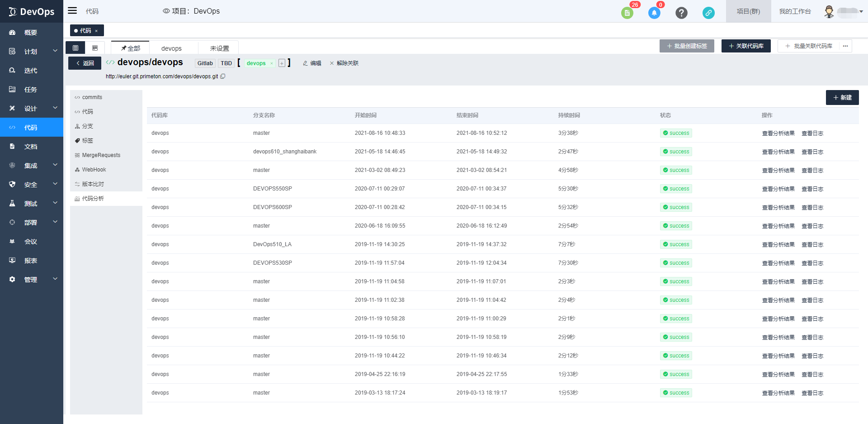Click the 关联代码库 button

click(x=746, y=46)
